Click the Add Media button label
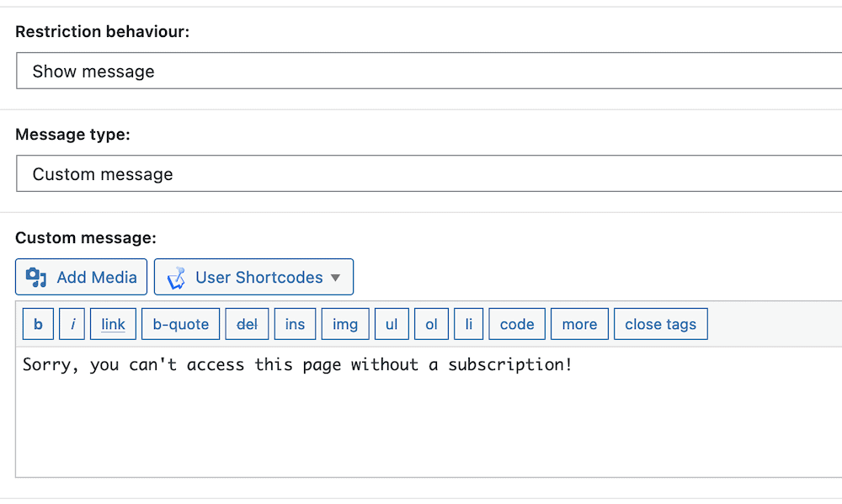This screenshot has width=842, height=504. 97,277
